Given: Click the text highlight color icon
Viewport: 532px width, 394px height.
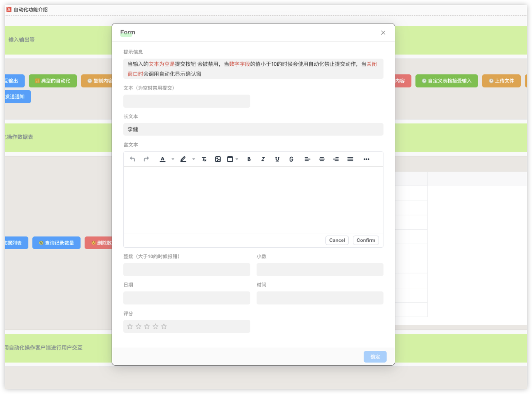Looking at the screenshot, I should click(183, 159).
